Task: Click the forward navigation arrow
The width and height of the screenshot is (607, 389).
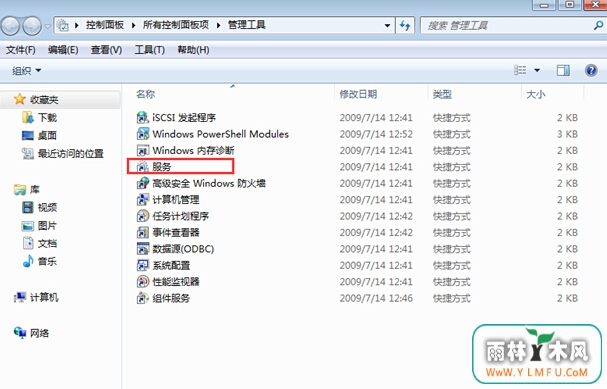Action: pyautogui.click(x=32, y=26)
